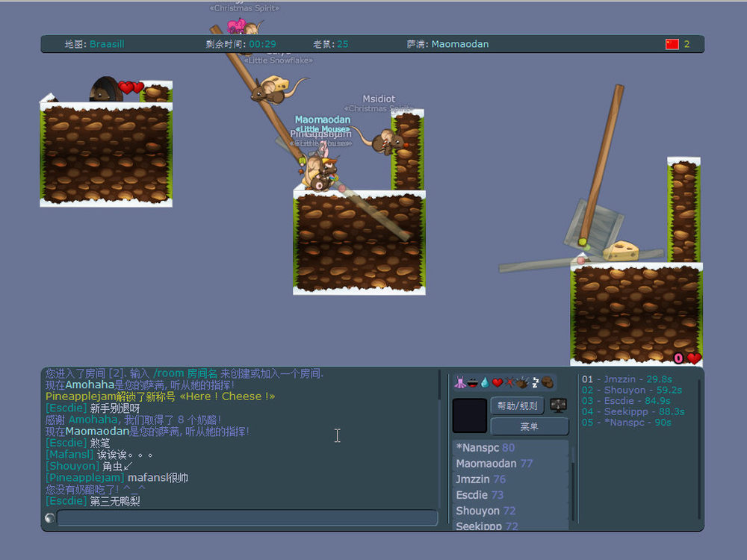Open the 菜单 menu button
Viewport: 747px width, 560px height.
tap(530, 426)
